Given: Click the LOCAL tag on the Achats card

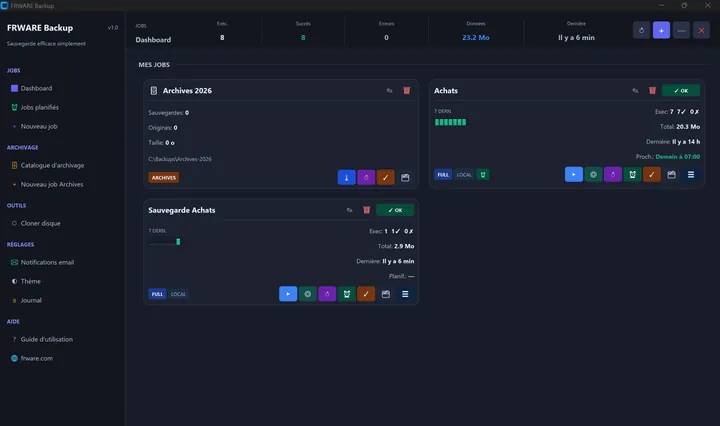Looking at the screenshot, I should coord(464,175).
